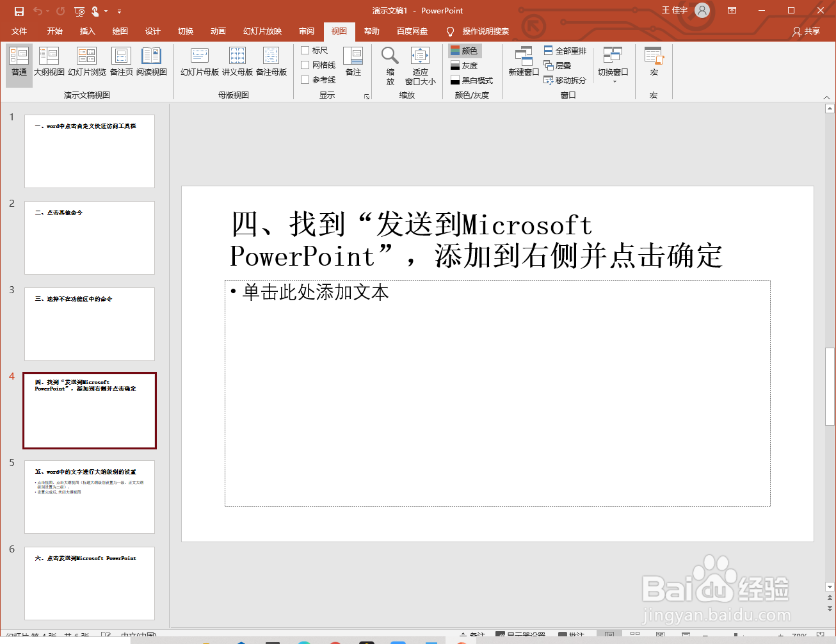Viewport: 836px width, 644px height.
Task: Open the 帮助 help tab
Action: (x=372, y=31)
